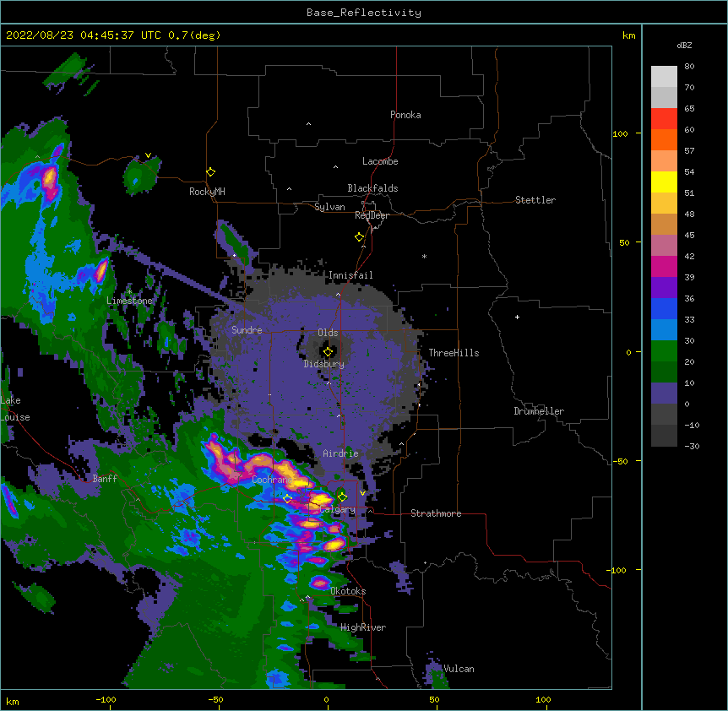Click the Vulcan label
728x711 pixels.
459,669
